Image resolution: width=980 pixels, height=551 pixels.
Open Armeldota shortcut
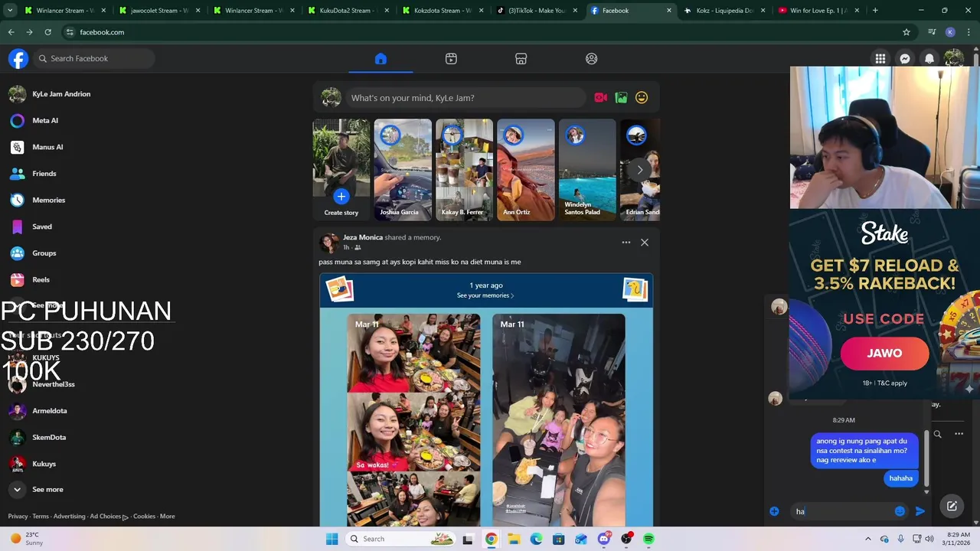(x=49, y=411)
